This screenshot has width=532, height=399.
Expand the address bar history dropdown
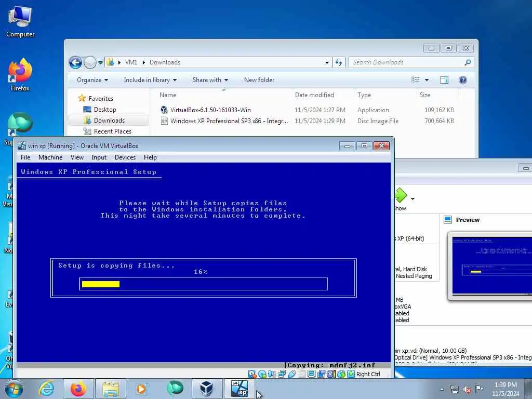pyautogui.click(x=327, y=62)
